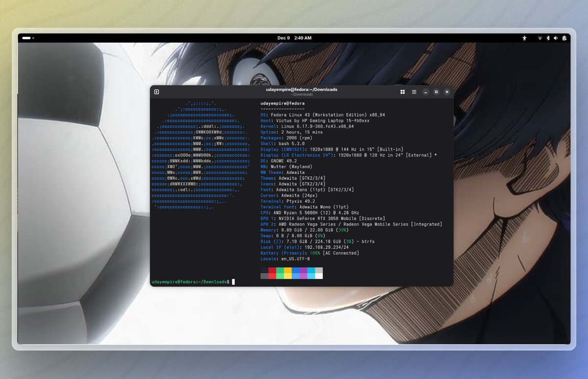Minimize the terminal window
588x379 pixels.
click(x=426, y=92)
